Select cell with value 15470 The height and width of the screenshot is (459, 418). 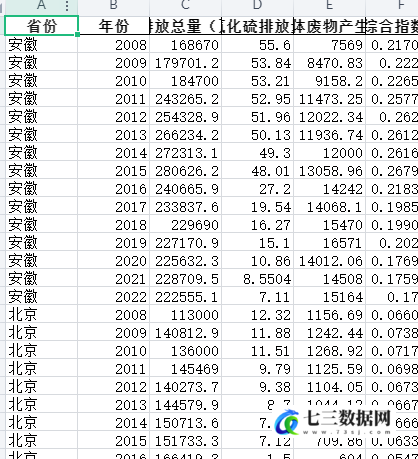tap(329, 225)
